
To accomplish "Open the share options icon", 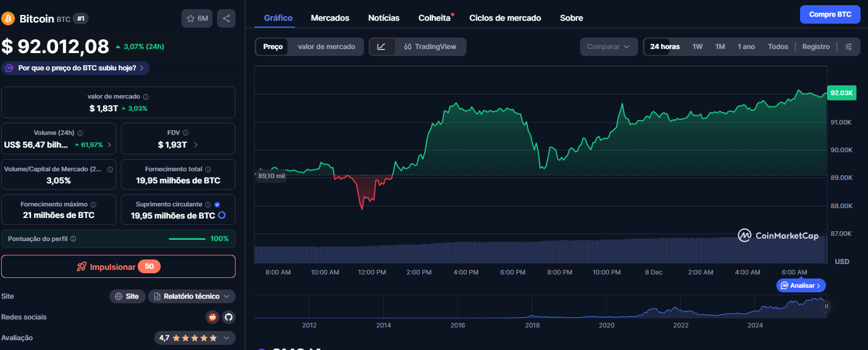I will (226, 18).
